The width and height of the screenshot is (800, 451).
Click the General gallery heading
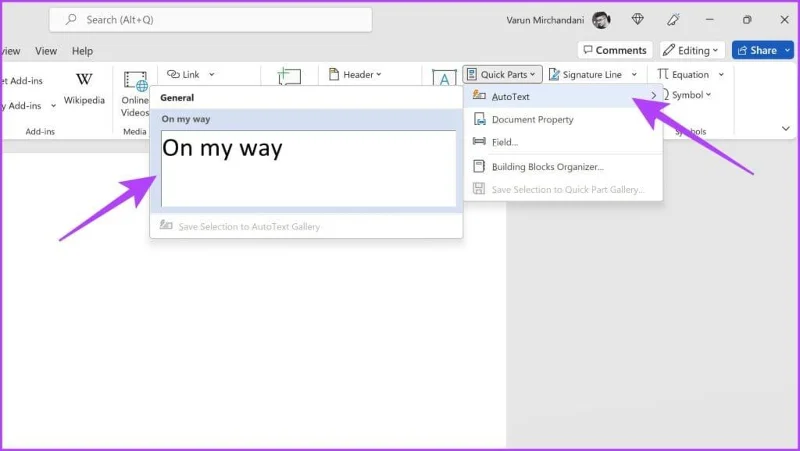pyautogui.click(x=177, y=97)
